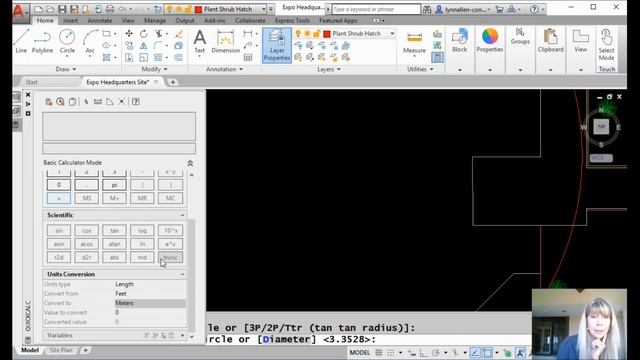
Task: Click the MS memory store button
Action: (x=87, y=198)
